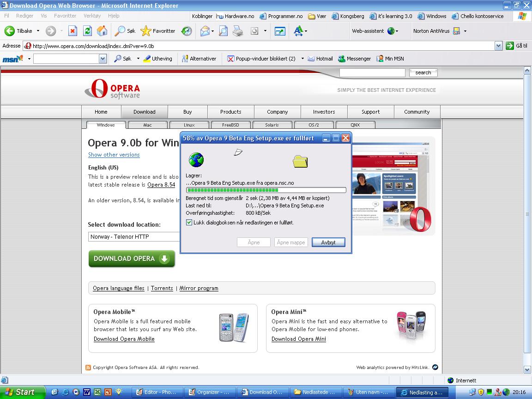Click the Opera site search input field
Image resolution: width=532 pixels, height=399 pixels.
point(372,73)
